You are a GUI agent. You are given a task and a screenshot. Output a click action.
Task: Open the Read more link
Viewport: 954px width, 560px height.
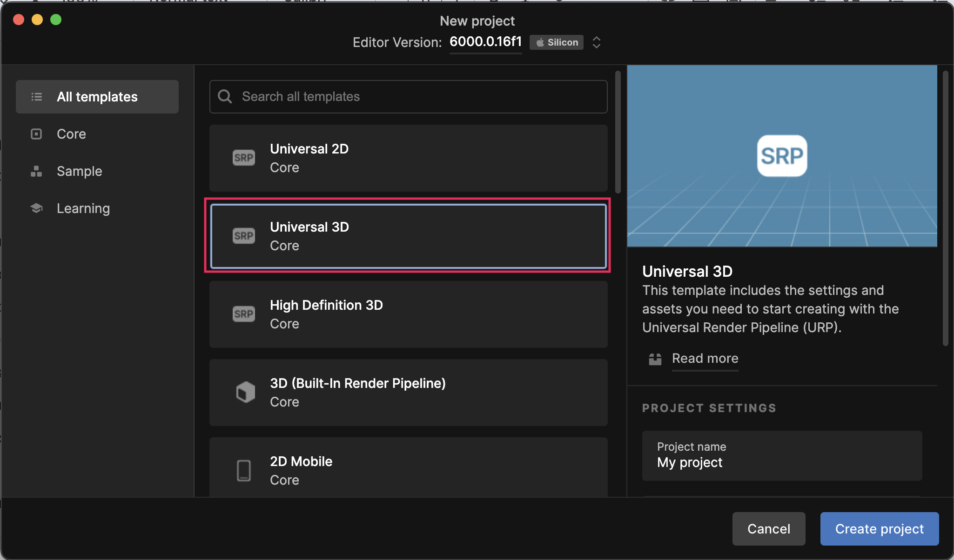705,358
